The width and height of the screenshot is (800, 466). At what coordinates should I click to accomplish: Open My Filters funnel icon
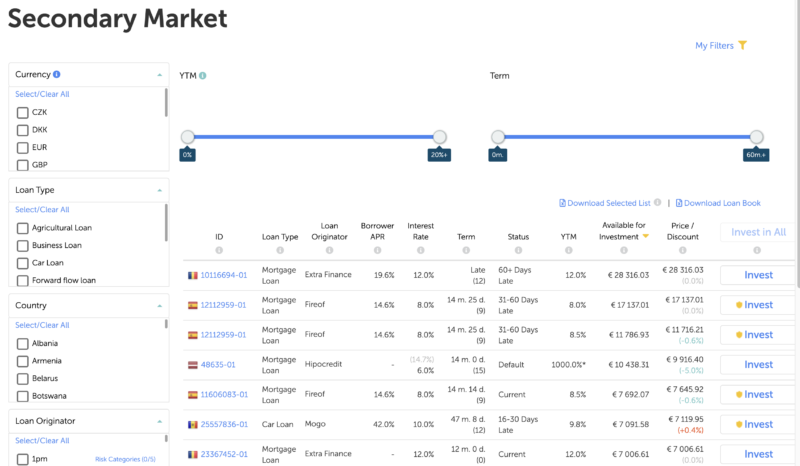pos(742,45)
